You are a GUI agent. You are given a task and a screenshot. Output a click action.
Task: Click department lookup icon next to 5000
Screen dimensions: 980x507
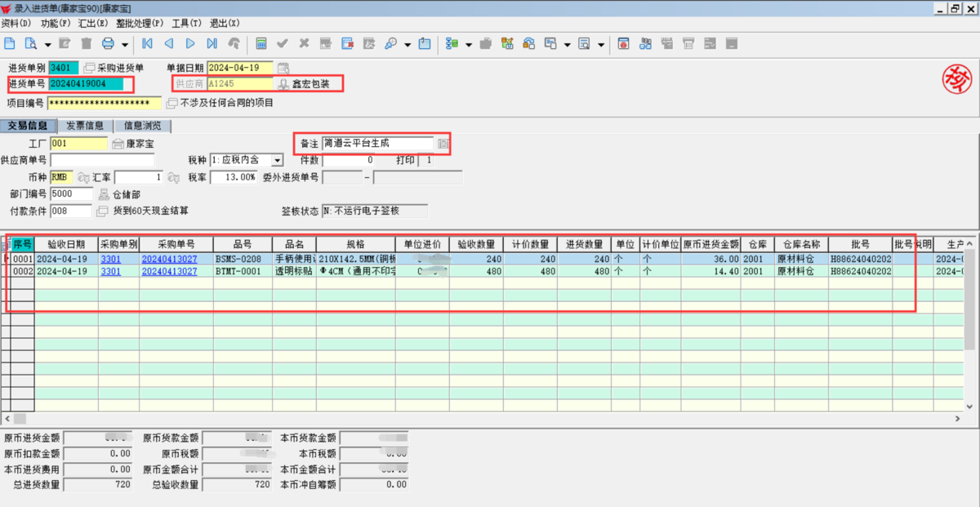click(104, 194)
